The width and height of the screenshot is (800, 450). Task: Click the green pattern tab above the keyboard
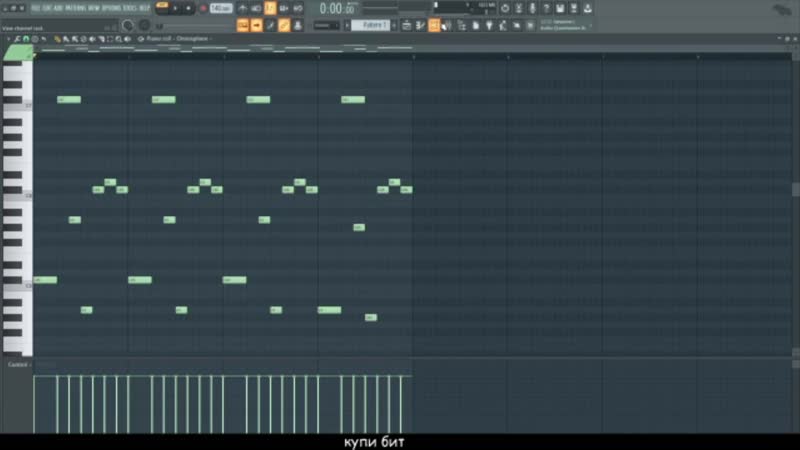18,53
